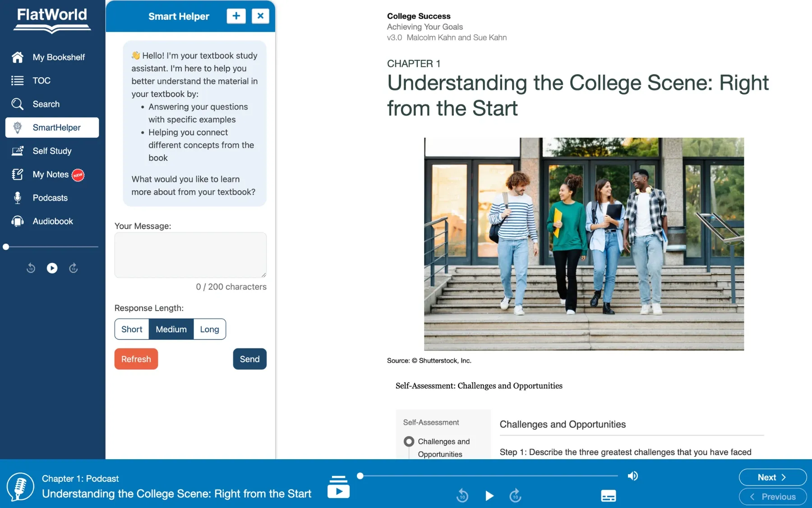Screen dimensions: 812x508
Task: Click the Your Message text box
Action: point(190,255)
